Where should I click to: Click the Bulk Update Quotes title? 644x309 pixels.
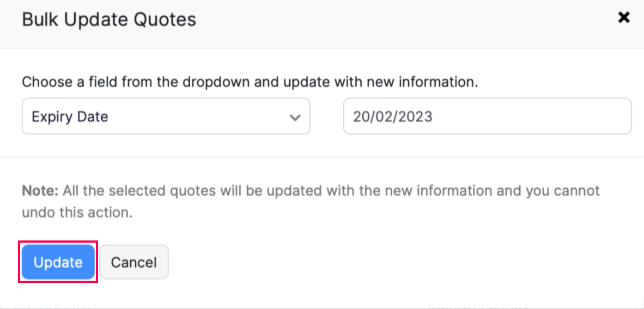coord(109,20)
